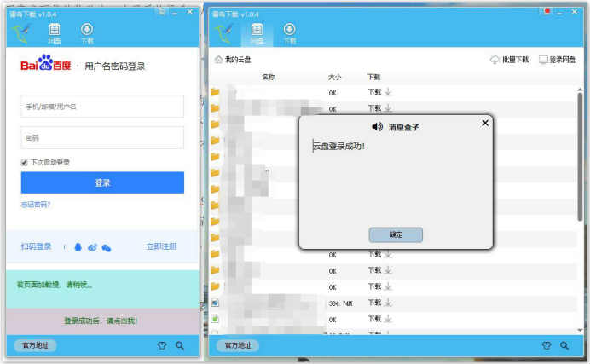The height and width of the screenshot is (364, 590).
Task: Toggle the 下次自动登录 checkbox
Action: pos(25,162)
